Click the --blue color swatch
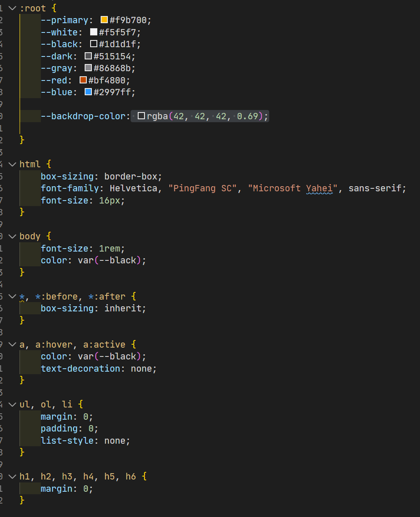The width and height of the screenshot is (420, 517). coord(88,92)
